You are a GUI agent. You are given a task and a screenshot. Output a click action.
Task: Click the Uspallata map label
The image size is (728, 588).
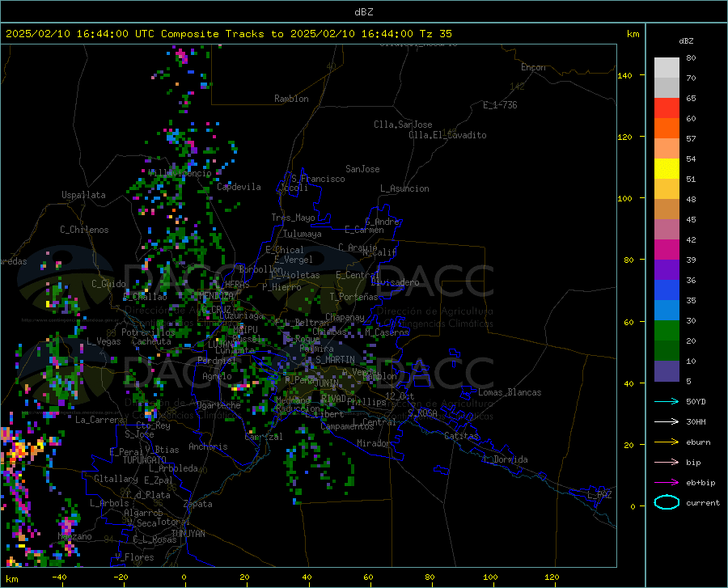pos(83,195)
